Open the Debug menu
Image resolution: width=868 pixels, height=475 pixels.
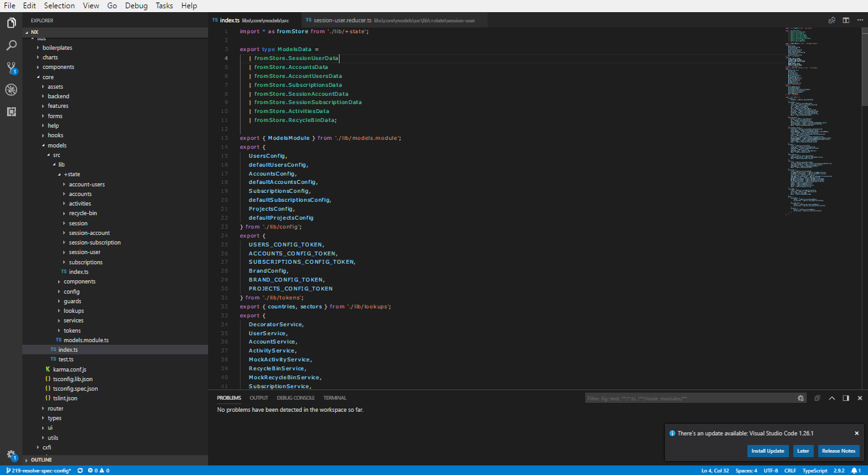pyautogui.click(x=136, y=6)
